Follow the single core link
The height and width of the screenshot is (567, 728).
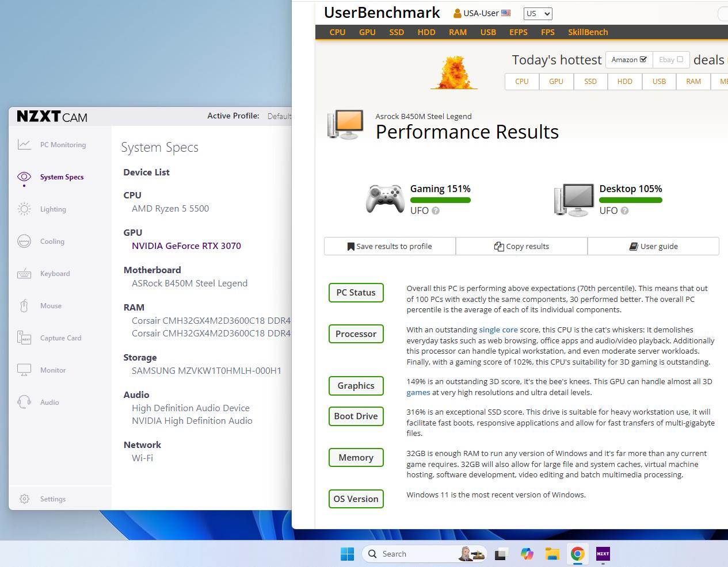click(498, 330)
